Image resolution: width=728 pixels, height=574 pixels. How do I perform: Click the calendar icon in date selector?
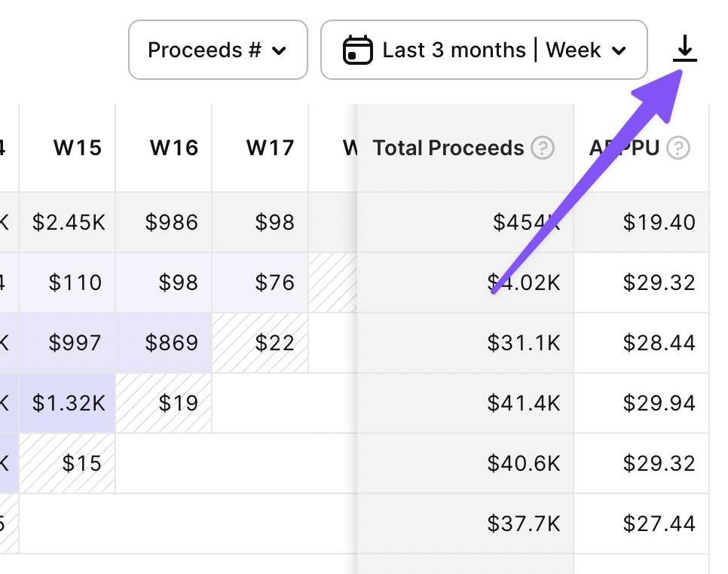coord(358,50)
